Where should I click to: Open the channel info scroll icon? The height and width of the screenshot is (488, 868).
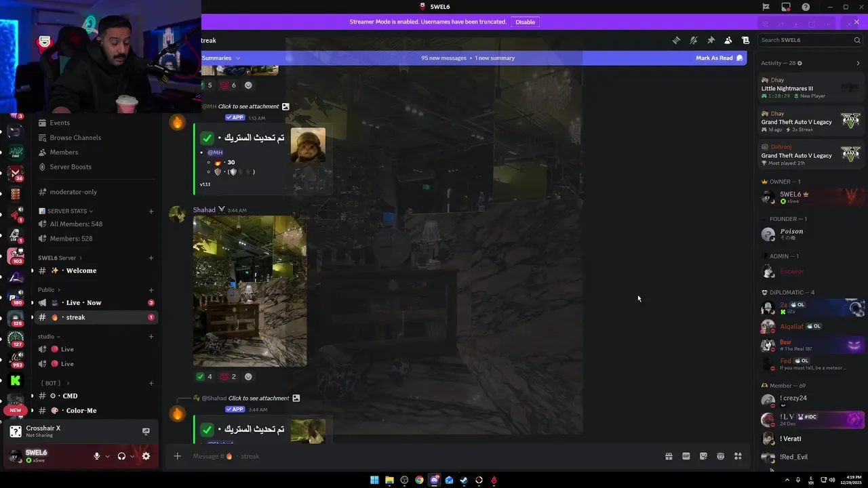[745, 40]
